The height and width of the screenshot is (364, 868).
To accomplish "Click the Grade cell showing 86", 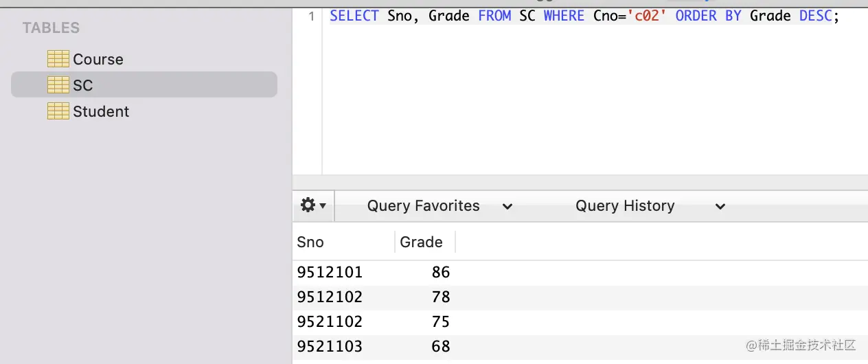I will coord(440,273).
